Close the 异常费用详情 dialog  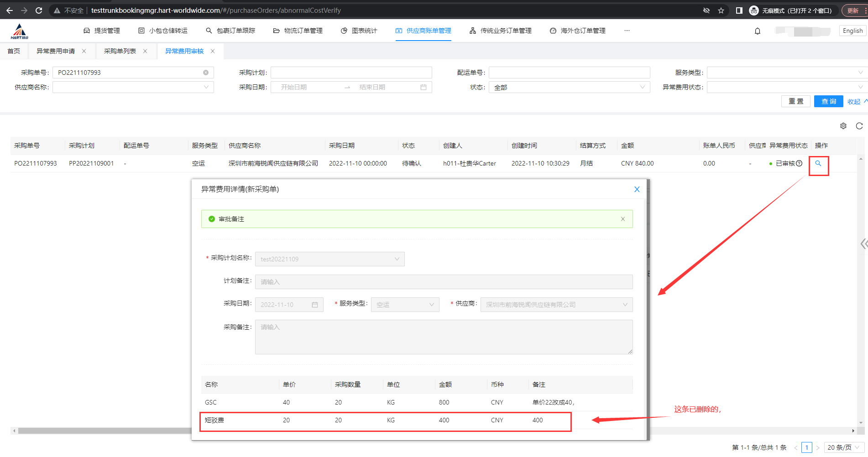pyautogui.click(x=637, y=189)
